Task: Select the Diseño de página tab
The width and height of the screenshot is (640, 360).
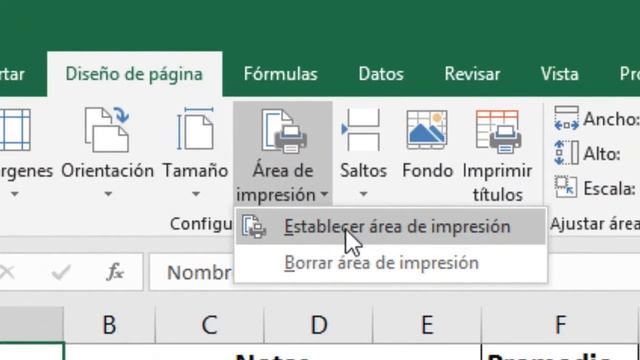Action: 134,74
